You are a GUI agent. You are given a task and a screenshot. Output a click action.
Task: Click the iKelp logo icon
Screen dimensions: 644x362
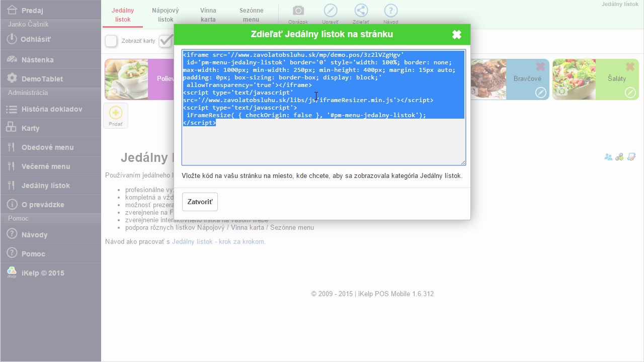point(12,273)
